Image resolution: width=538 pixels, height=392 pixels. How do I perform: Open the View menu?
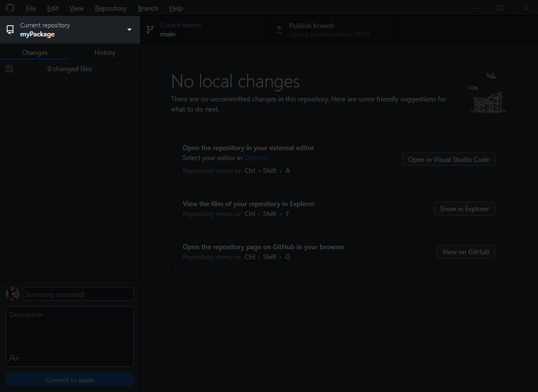pyautogui.click(x=76, y=8)
